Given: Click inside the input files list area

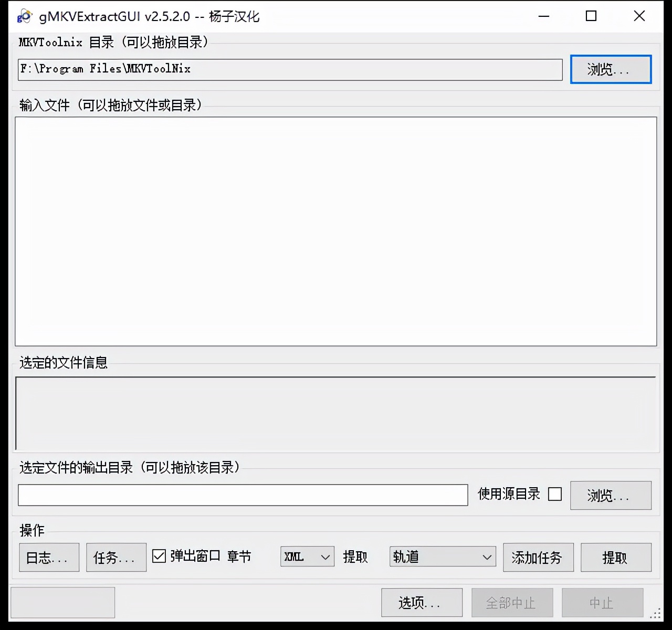Looking at the screenshot, I should (x=335, y=231).
